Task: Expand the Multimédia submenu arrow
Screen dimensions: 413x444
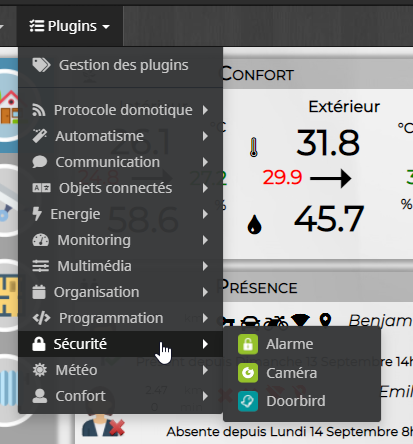Action: click(x=205, y=266)
